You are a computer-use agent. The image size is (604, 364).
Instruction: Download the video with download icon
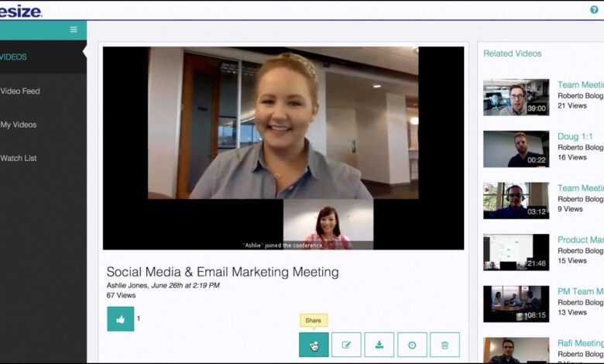379,345
